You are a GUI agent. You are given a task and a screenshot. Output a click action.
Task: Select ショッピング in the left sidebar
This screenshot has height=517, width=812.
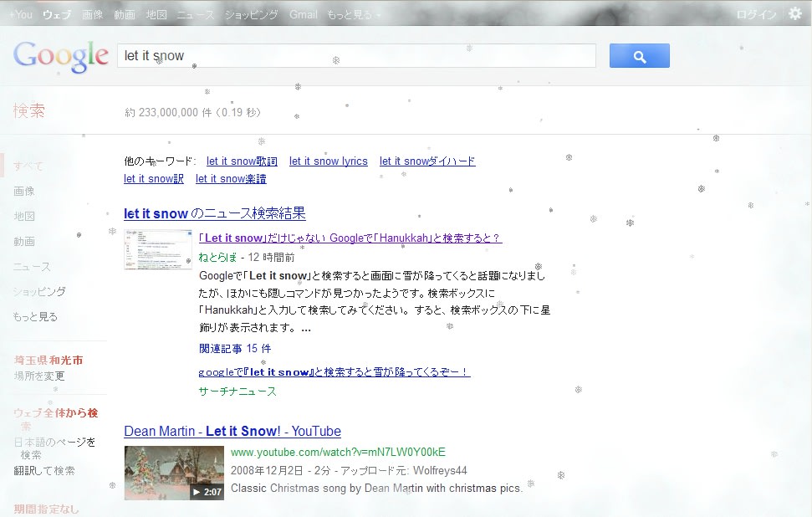pyautogui.click(x=39, y=292)
